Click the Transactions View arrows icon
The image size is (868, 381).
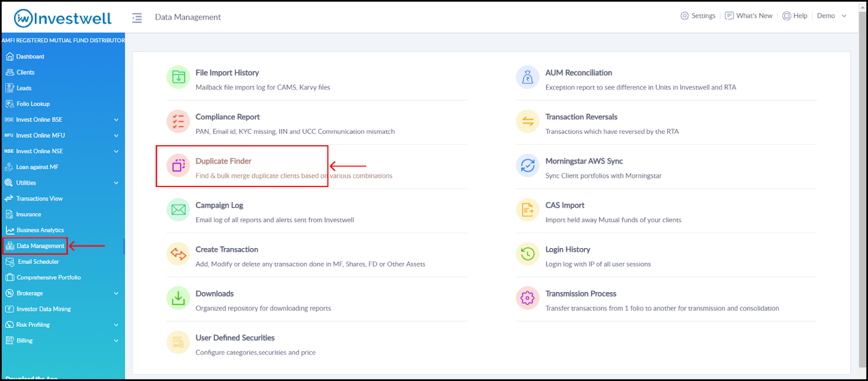(x=9, y=198)
